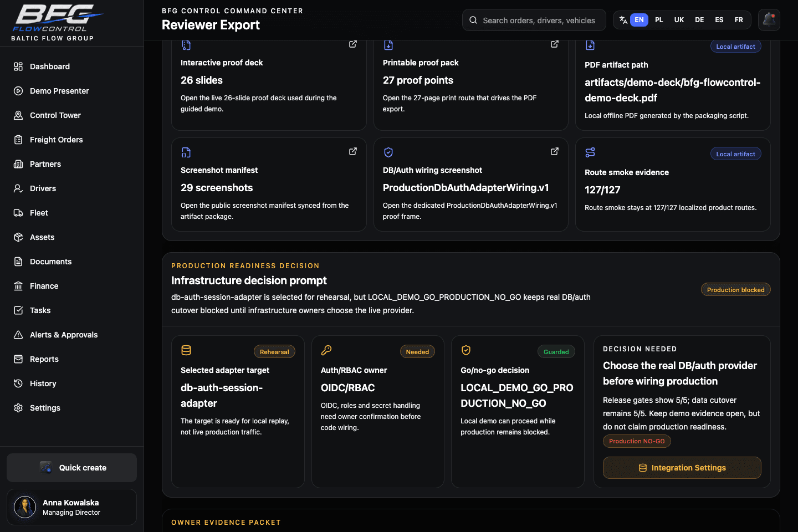Screen dimensions: 798x532
Task: Click the 127/127 route smoke value
Action: [x=602, y=190]
